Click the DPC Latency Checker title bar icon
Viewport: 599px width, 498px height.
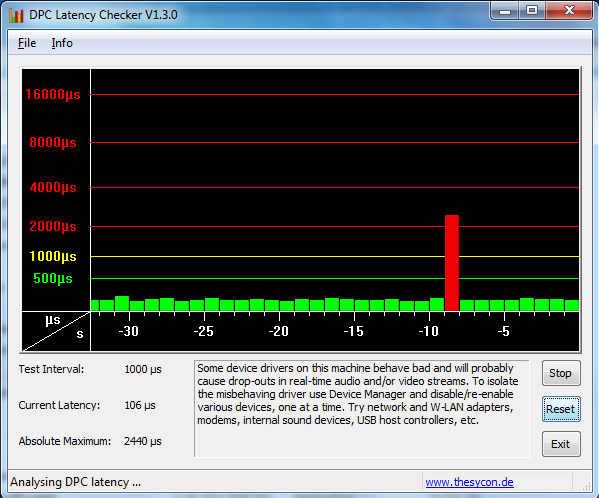pos(16,15)
